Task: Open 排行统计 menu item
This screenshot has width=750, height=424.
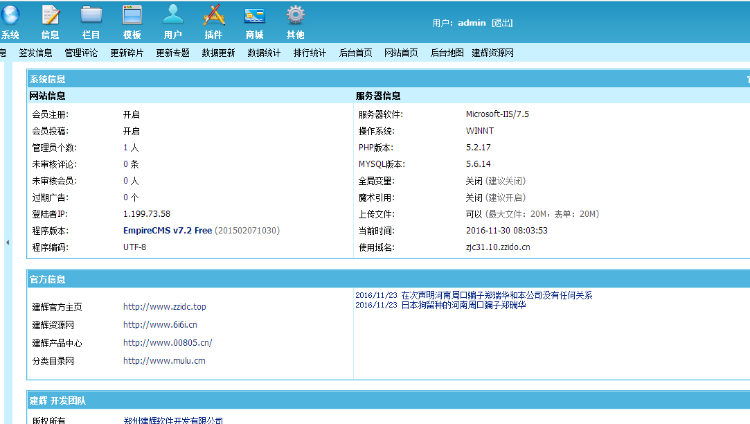Action: (309, 53)
